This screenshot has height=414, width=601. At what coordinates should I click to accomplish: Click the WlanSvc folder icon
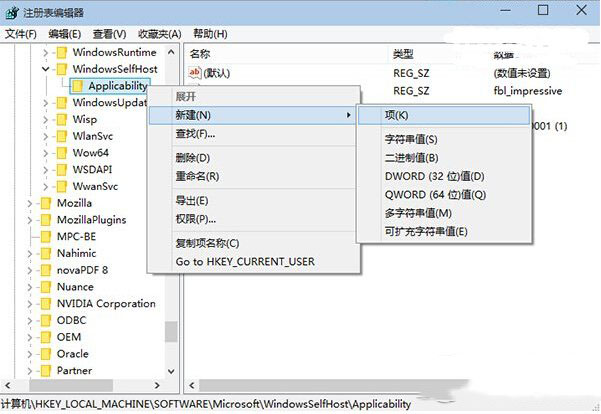(61, 136)
